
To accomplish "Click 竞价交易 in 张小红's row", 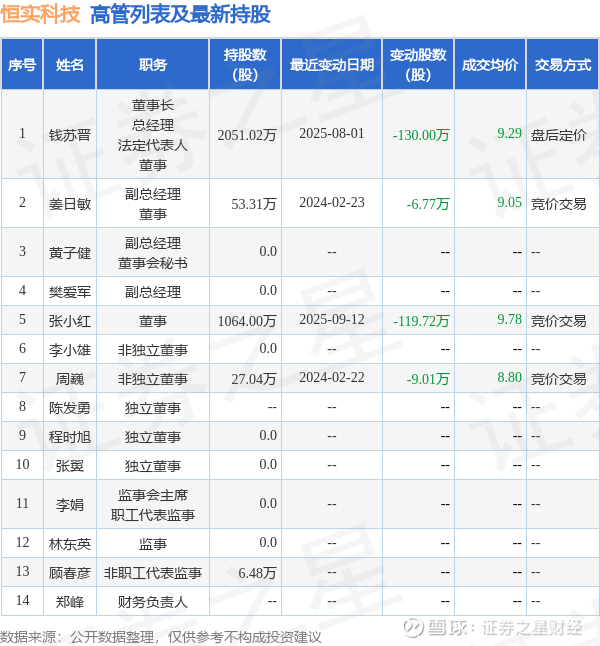I will click(558, 321).
